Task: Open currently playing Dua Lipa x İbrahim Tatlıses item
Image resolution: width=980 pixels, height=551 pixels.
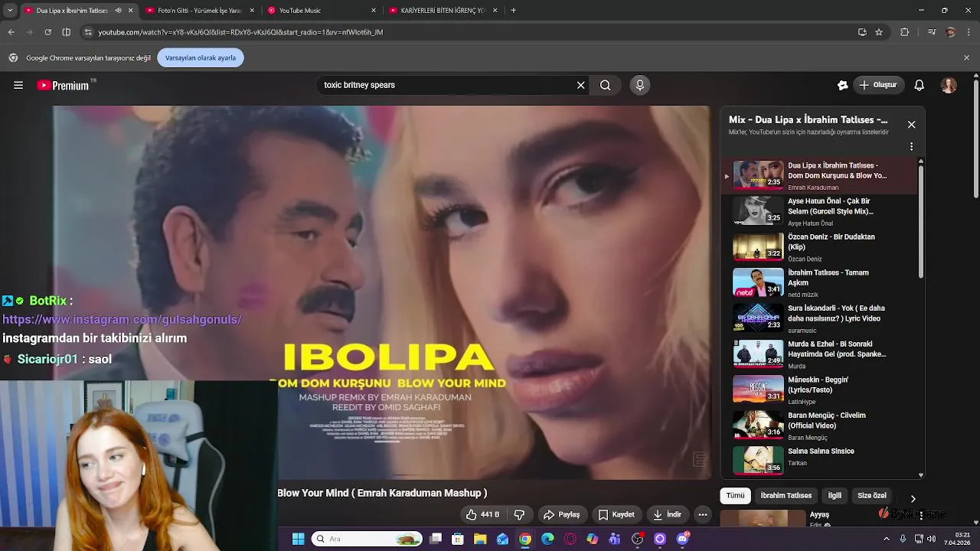Action: coord(818,175)
